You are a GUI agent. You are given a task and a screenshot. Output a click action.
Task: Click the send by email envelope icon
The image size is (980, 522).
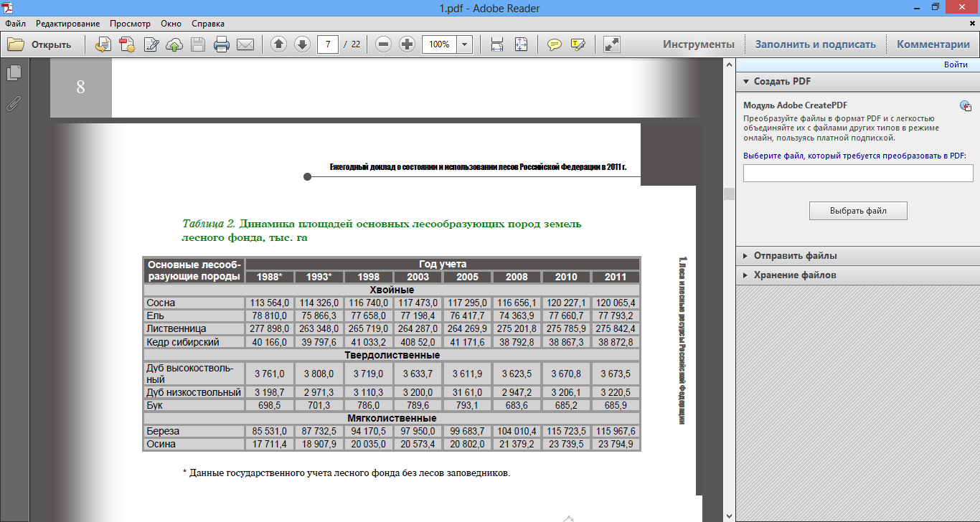click(x=245, y=44)
